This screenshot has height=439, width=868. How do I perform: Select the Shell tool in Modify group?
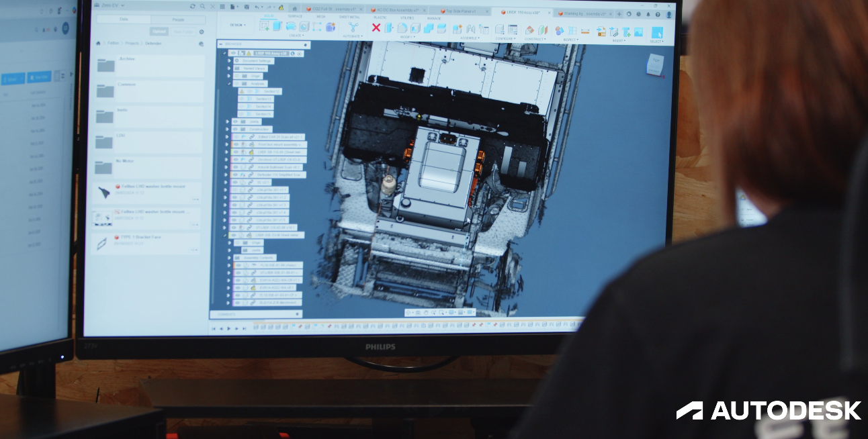point(415,28)
